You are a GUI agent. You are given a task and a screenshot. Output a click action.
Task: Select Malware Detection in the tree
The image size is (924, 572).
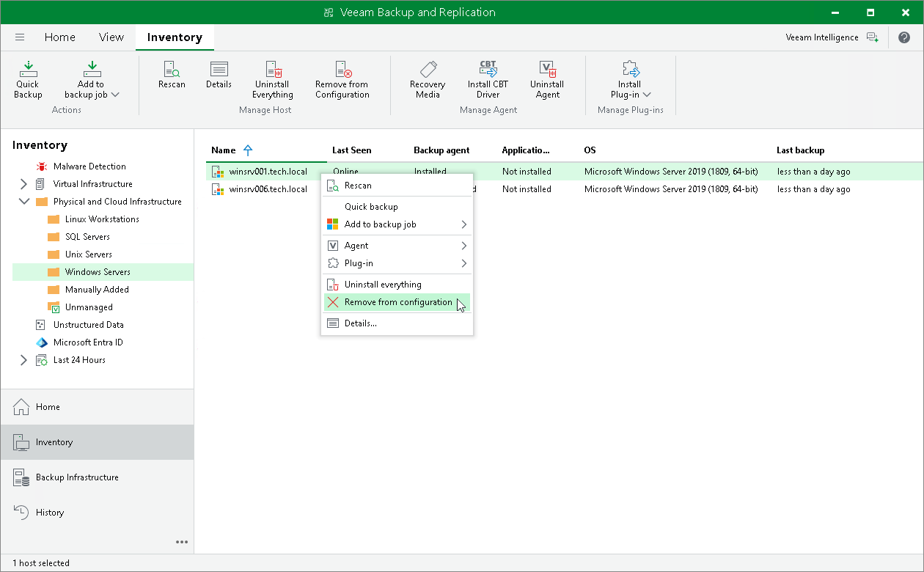[x=89, y=166]
